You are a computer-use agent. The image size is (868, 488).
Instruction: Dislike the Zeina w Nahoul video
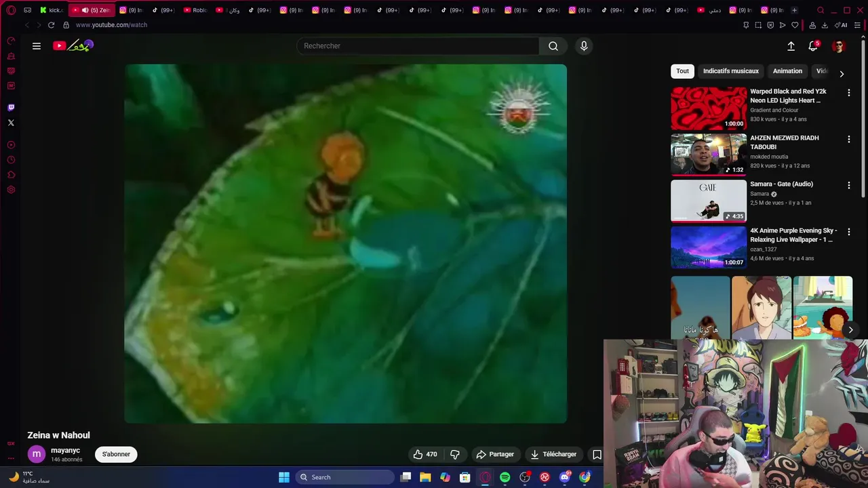click(x=455, y=454)
